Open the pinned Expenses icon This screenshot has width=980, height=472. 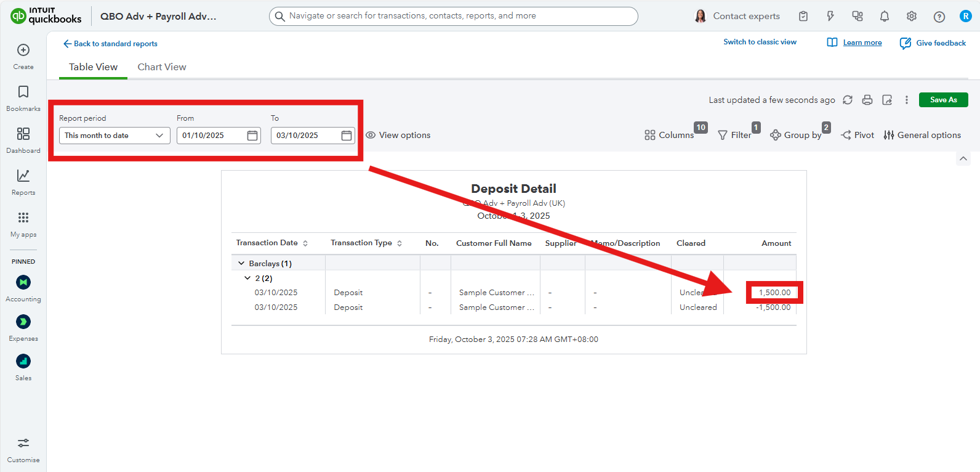coord(23,322)
